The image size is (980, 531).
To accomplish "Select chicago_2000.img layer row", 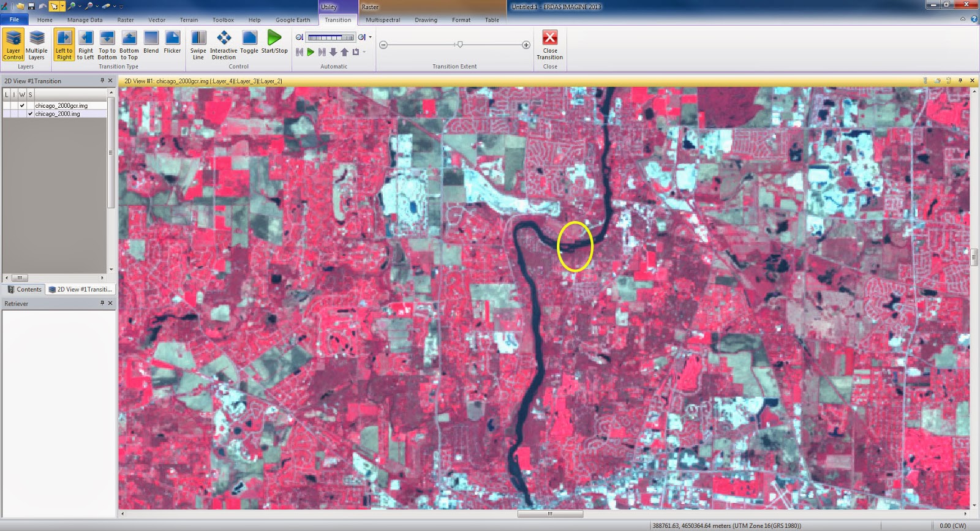I will (x=55, y=114).
